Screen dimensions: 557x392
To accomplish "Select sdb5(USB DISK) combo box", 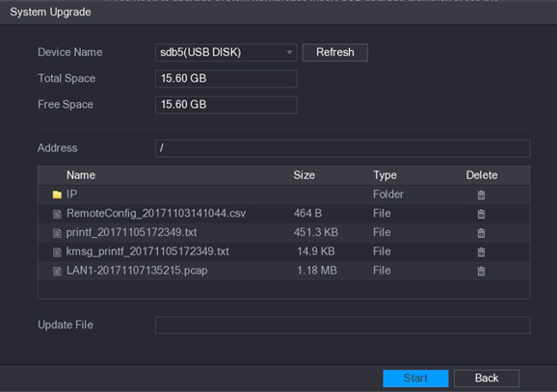I will (225, 53).
